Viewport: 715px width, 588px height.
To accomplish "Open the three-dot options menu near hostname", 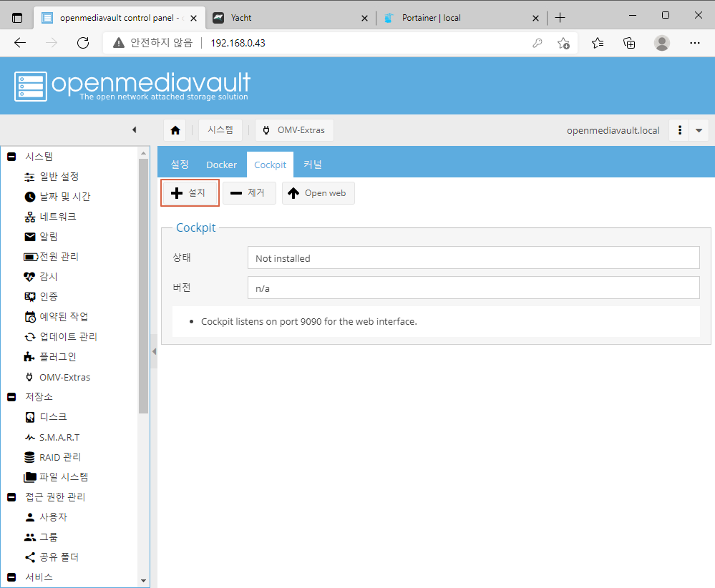I will [x=679, y=130].
